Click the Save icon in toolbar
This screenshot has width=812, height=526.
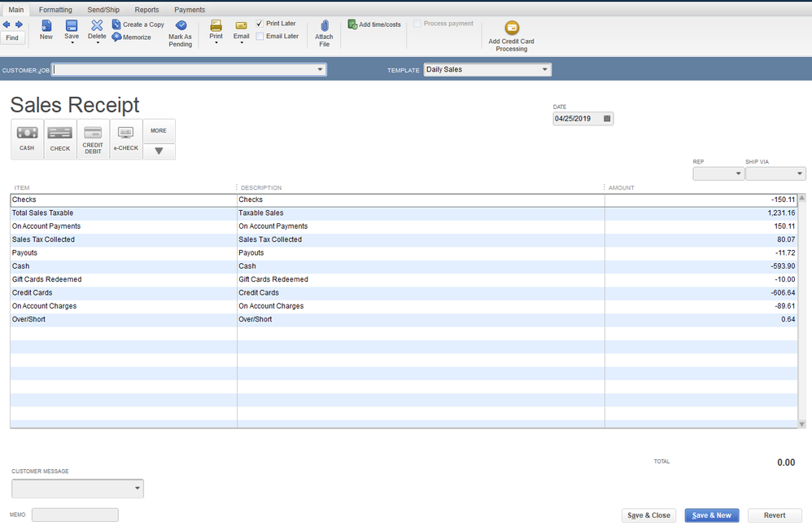(x=72, y=26)
